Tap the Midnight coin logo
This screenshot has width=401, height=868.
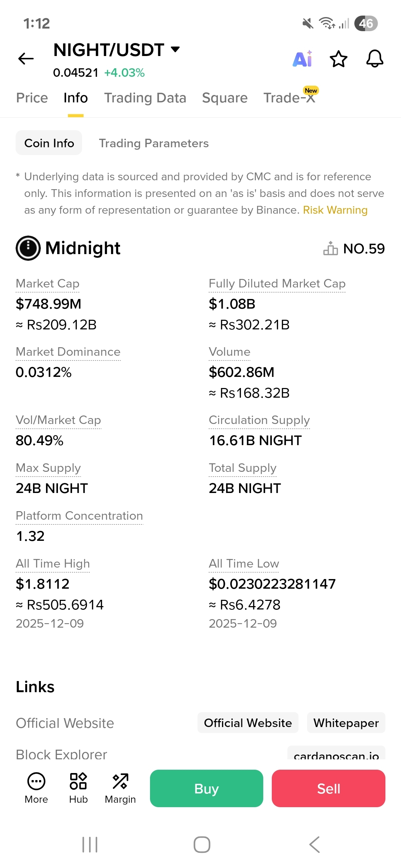tap(28, 248)
